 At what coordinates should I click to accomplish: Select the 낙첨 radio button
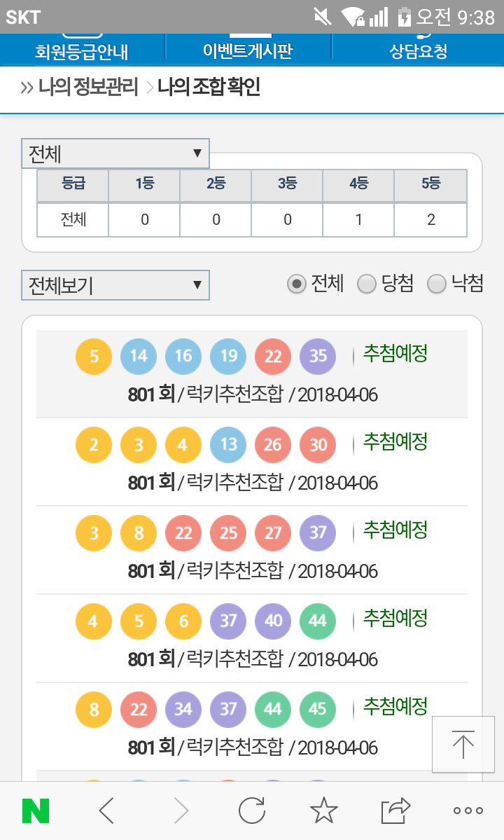(437, 284)
